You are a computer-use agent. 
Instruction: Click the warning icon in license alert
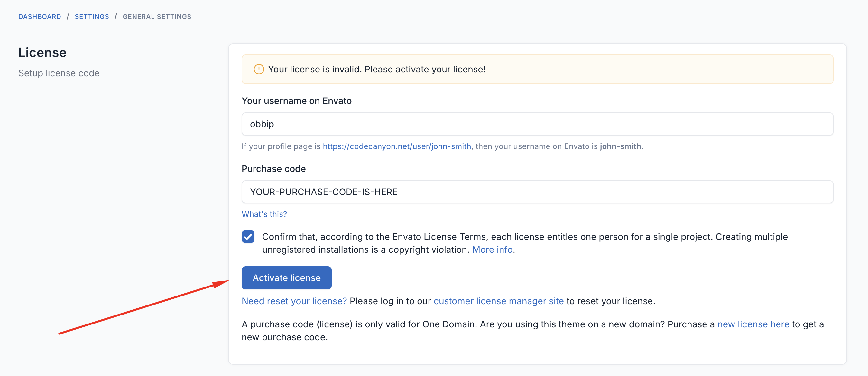tap(258, 69)
